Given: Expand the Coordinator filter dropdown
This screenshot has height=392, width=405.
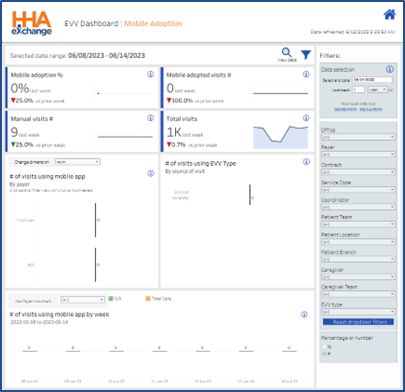Looking at the screenshot, I should (x=358, y=207).
